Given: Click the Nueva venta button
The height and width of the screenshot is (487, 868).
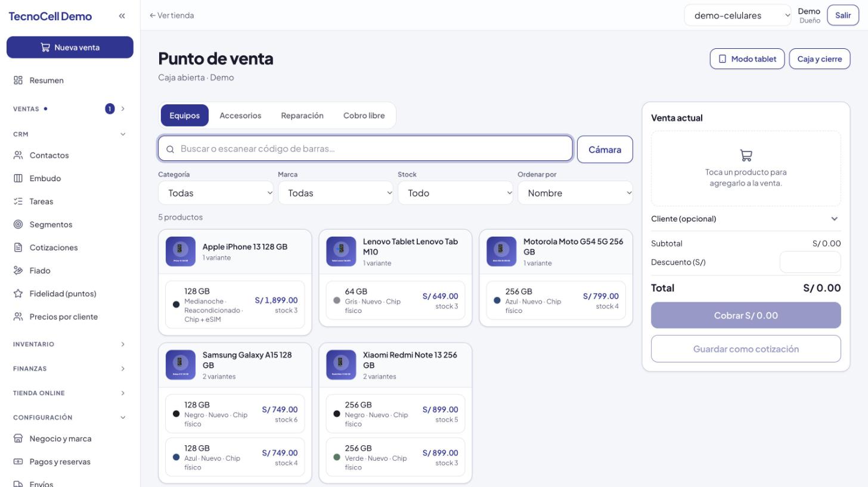Looking at the screenshot, I should coord(70,48).
